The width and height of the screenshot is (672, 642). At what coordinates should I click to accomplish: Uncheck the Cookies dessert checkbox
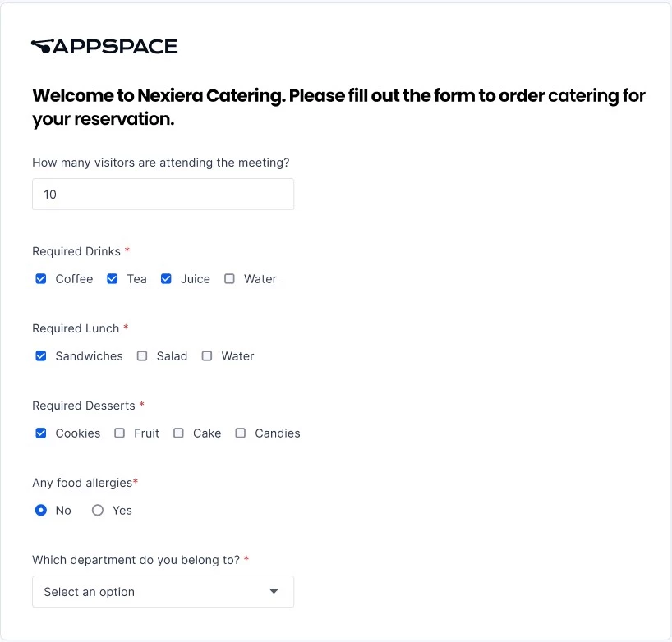point(41,433)
